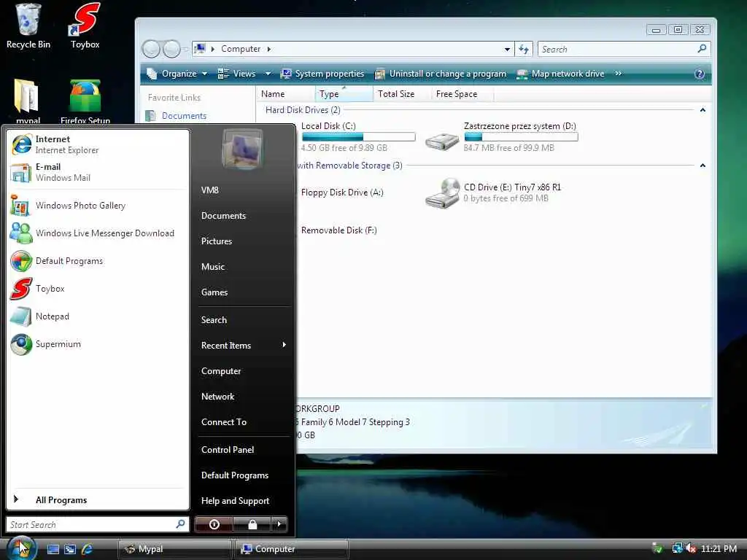Select the mypal folder on desktop
The width and height of the screenshot is (747, 560).
28,101
